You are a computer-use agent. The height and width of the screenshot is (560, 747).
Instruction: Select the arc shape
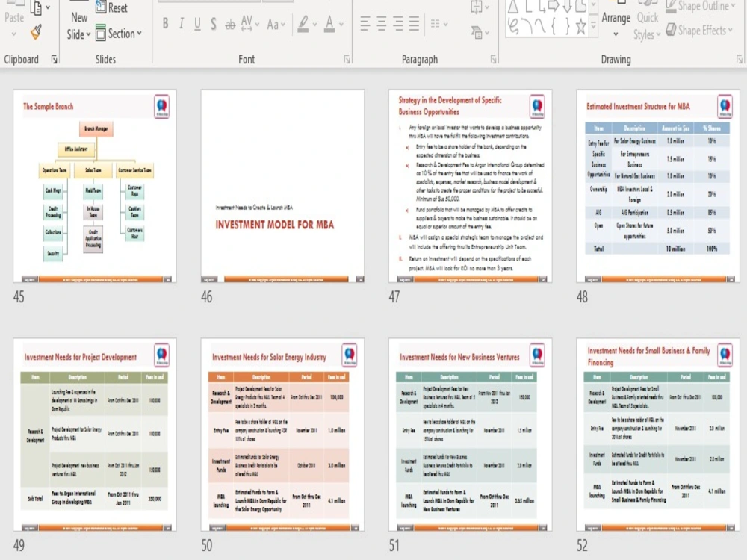click(x=527, y=26)
